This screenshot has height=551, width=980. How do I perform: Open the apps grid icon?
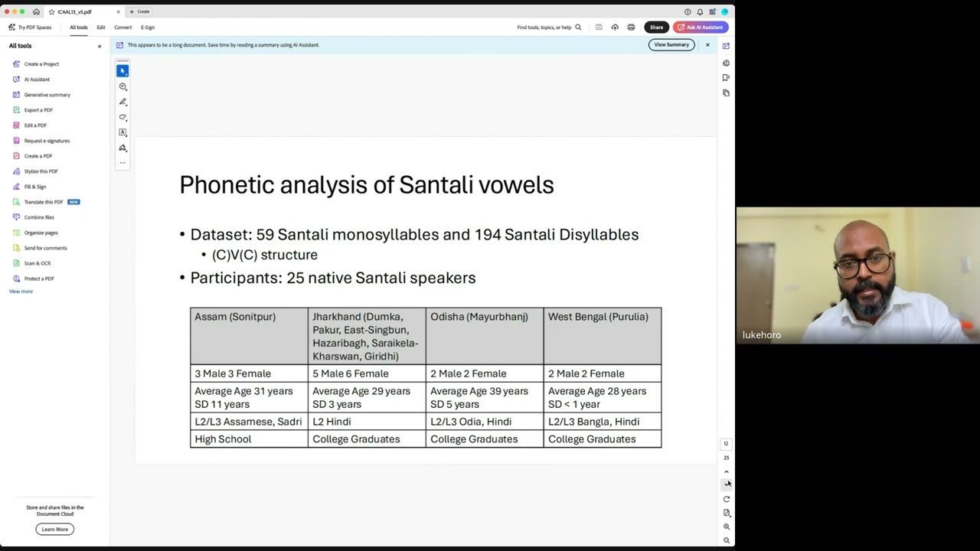point(712,11)
